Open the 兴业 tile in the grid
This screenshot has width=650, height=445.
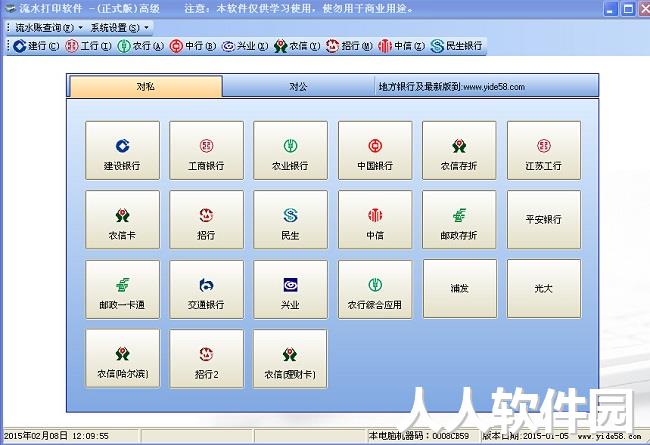(291, 289)
